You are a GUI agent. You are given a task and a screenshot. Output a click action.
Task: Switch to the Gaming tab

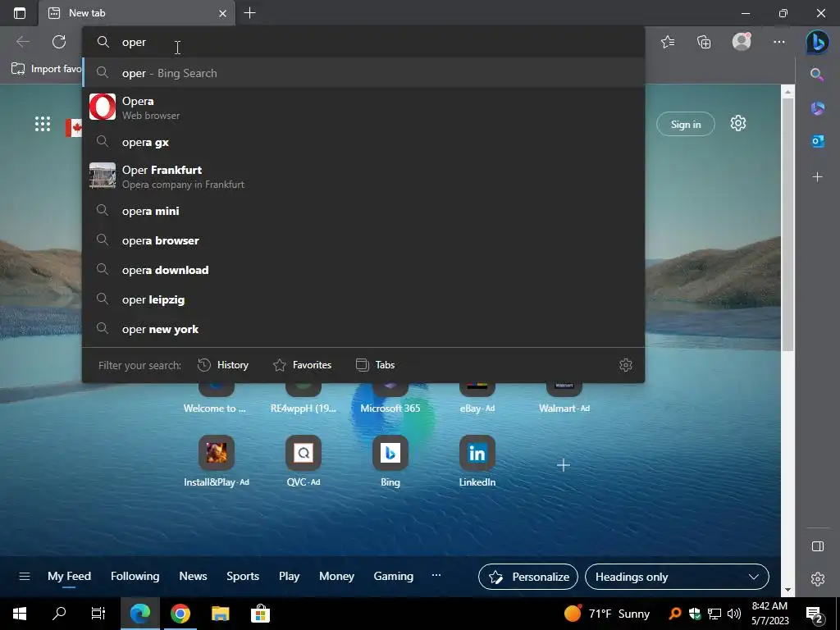(393, 577)
